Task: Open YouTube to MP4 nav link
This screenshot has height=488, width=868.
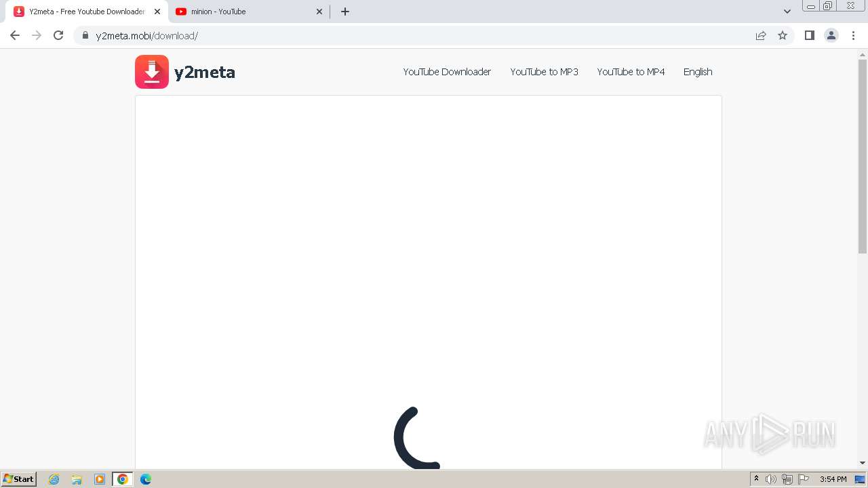Action: (631, 72)
